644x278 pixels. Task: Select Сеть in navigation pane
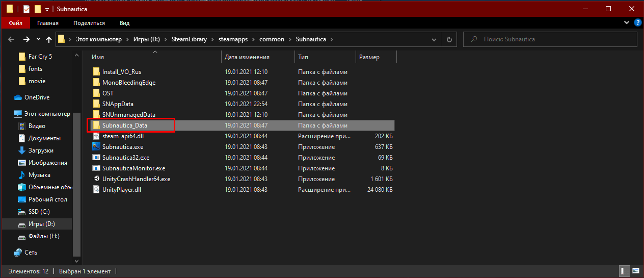pos(31,252)
